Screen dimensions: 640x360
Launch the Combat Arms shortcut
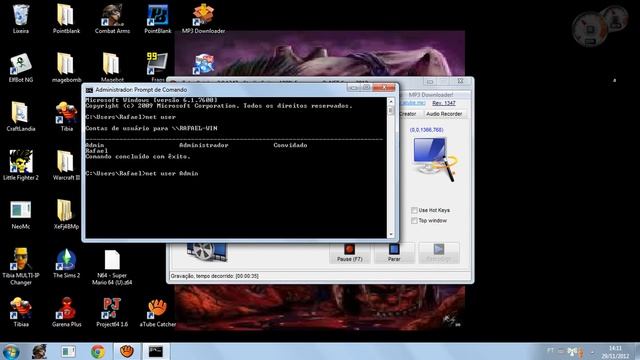(x=112, y=19)
